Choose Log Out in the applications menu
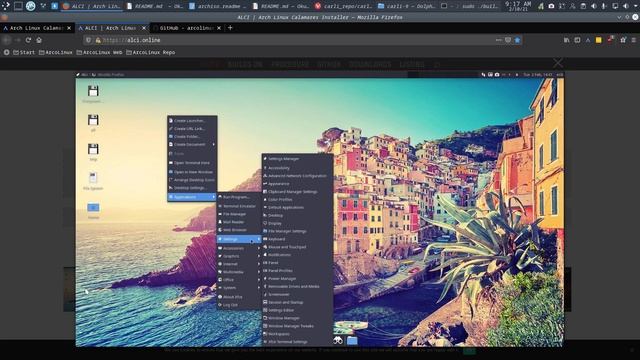This screenshot has width=640, height=360. (239, 304)
